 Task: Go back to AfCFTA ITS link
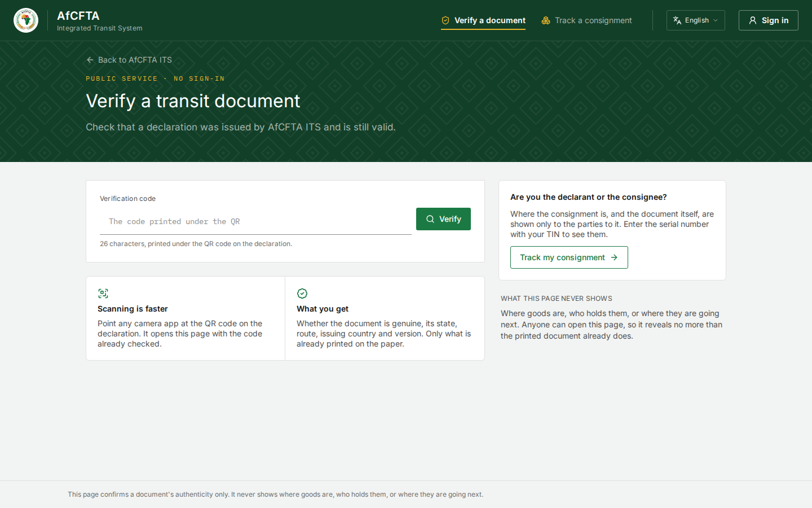click(129, 60)
